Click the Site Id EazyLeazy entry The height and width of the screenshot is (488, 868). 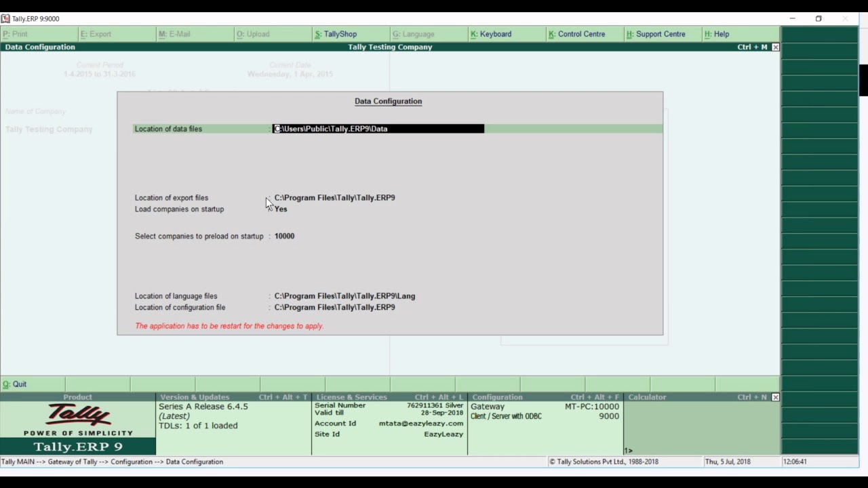tap(389, 434)
